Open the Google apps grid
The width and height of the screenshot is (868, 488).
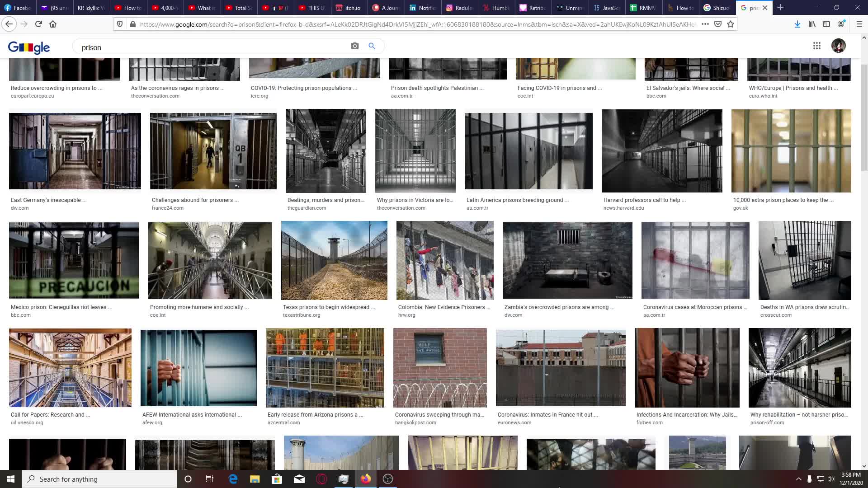(x=816, y=46)
